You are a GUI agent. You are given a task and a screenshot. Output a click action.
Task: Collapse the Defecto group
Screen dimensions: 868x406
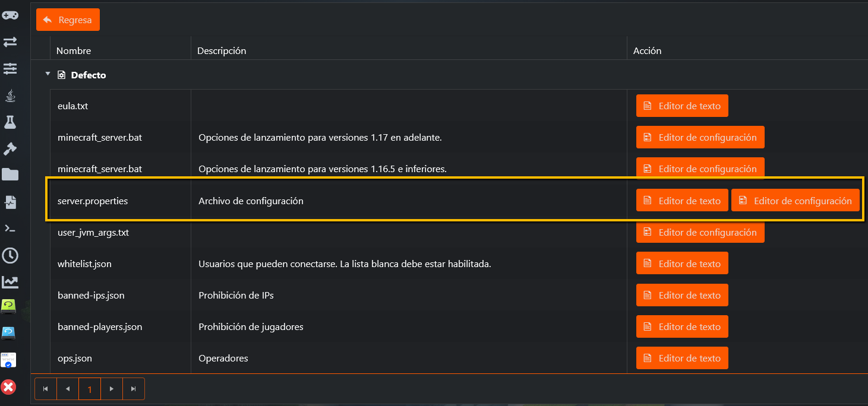tap(48, 74)
